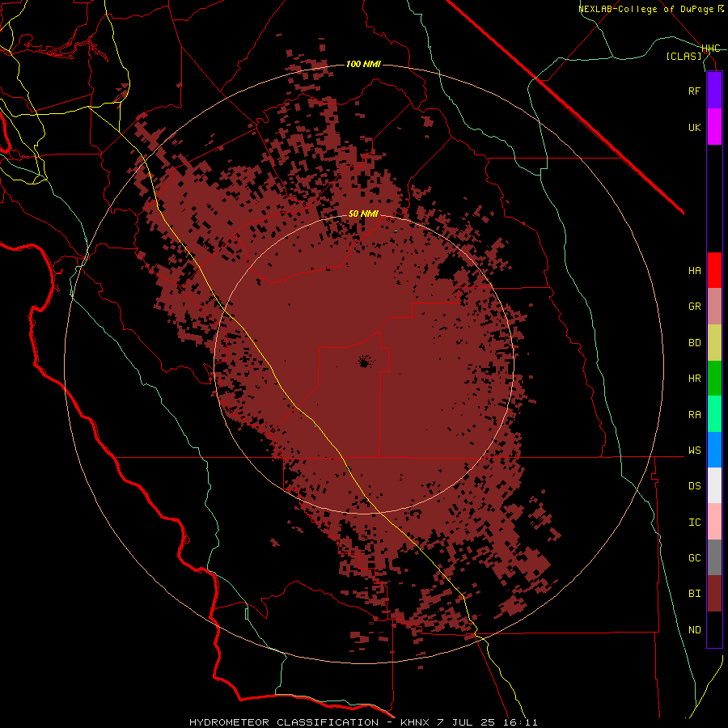
Task: Click the GR legend label
Action: coord(695,307)
